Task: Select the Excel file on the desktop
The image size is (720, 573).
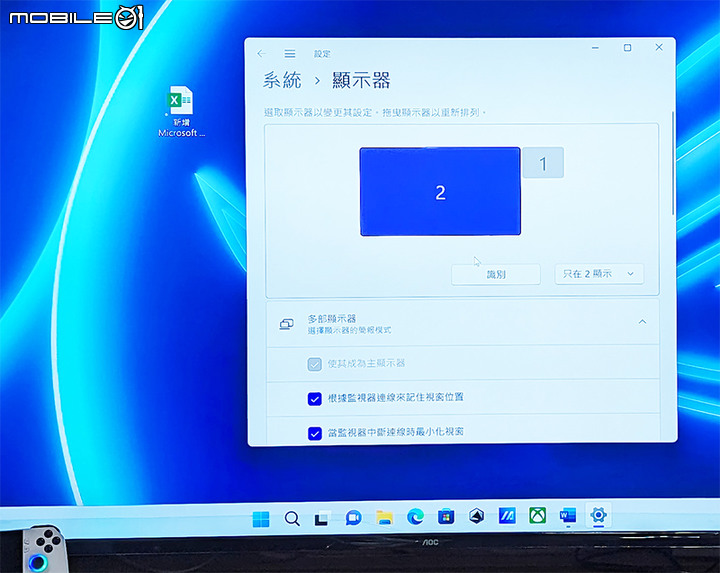Action: click(x=181, y=112)
